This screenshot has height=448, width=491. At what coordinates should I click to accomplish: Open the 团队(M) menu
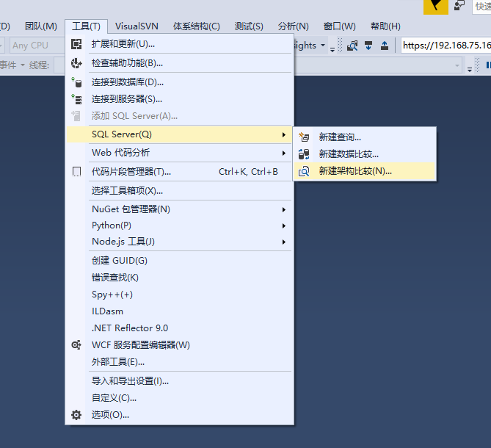41,26
